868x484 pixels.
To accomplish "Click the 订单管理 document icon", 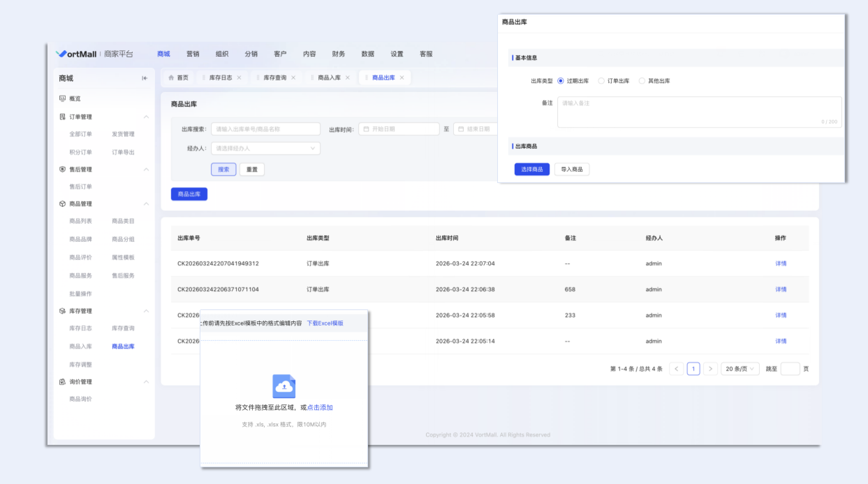I will point(62,117).
